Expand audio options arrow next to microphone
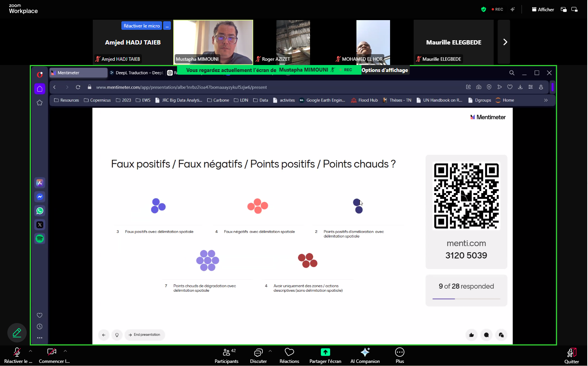Screen dimensions: 588x366 point(31,351)
